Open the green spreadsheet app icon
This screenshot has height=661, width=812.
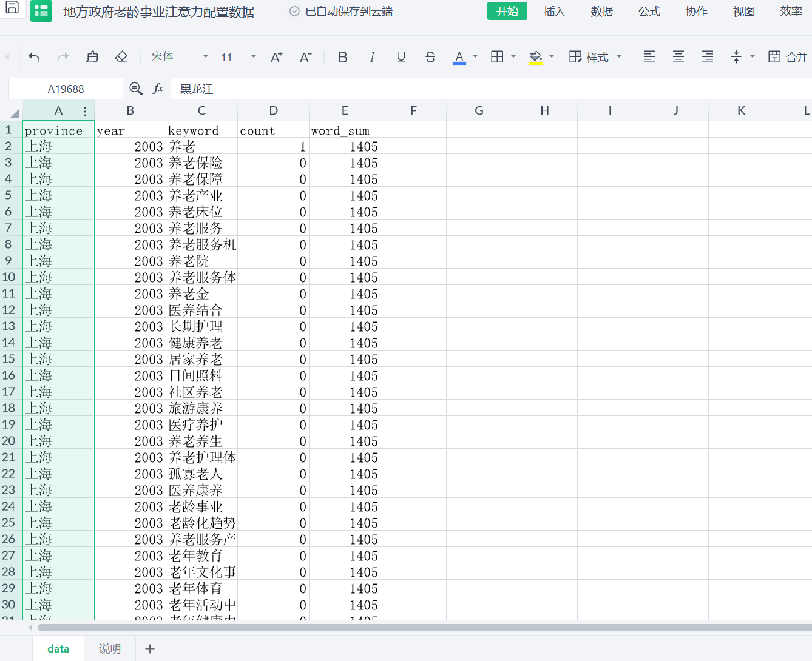[x=41, y=11]
